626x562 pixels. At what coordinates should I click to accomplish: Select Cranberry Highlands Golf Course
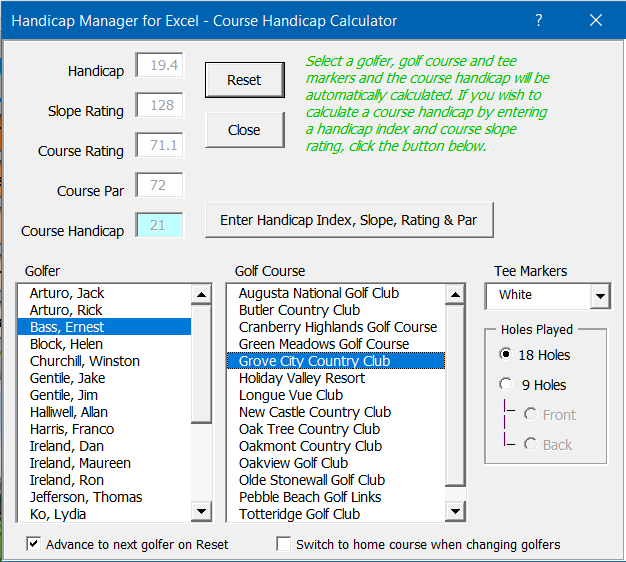(336, 327)
